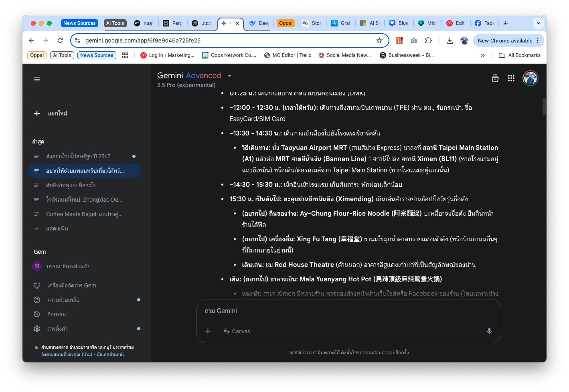Click the based on your places link
569x392 pixels.
coord(67,354)
